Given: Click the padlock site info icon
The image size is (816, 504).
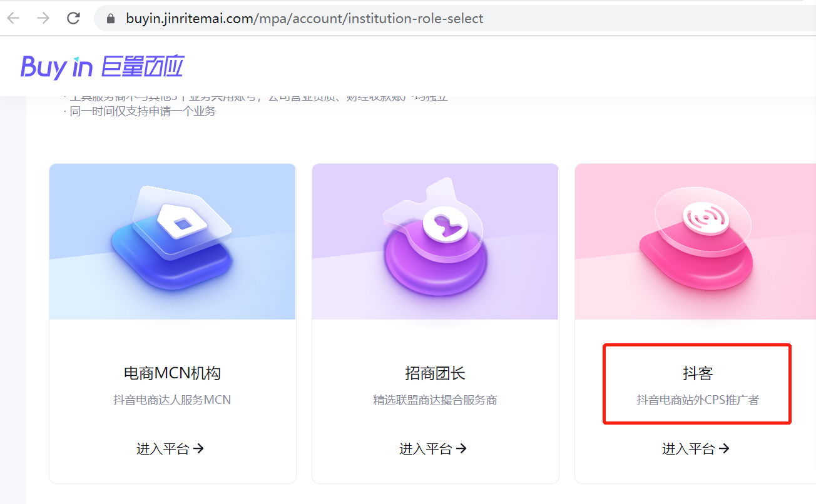Looking at the screenshot, I should point(111,19).
